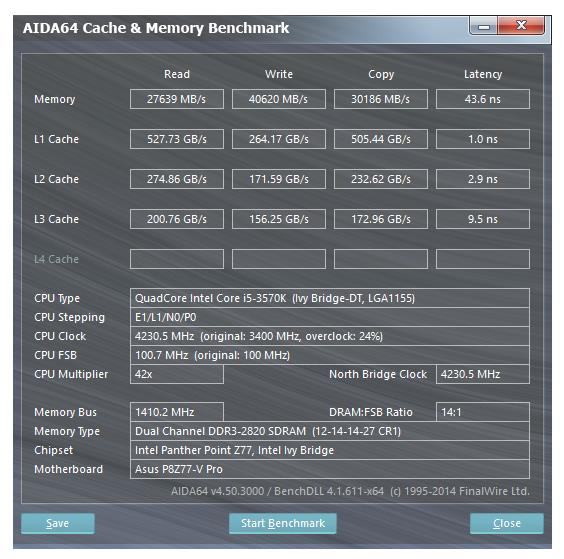Click the L1 Cache row label
This screenshot has width=564, height=559.
pyautogui.click(x=56, y=139)
